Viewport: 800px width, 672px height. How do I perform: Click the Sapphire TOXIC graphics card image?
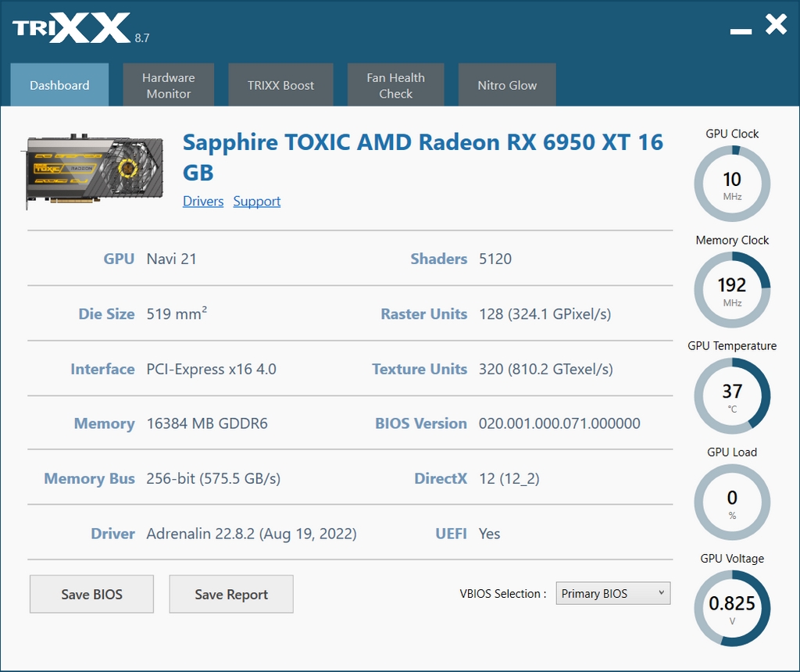93,171
